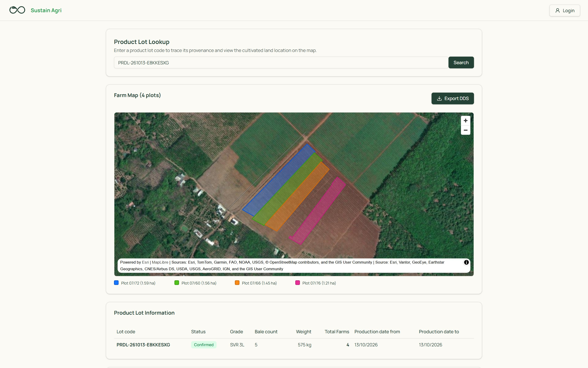Click the grade value 'SVR 3L'

click(237, 345)
